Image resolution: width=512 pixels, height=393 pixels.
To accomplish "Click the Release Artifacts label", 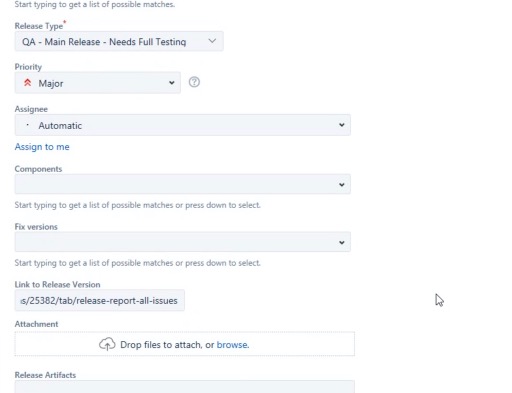I will [45, 375].
